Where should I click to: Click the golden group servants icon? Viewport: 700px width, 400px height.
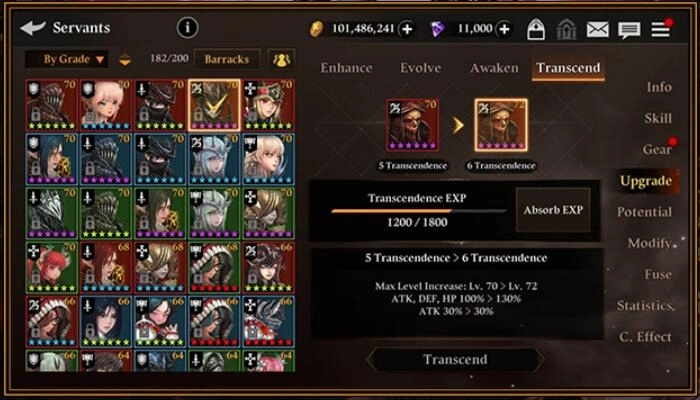[281, 59]
